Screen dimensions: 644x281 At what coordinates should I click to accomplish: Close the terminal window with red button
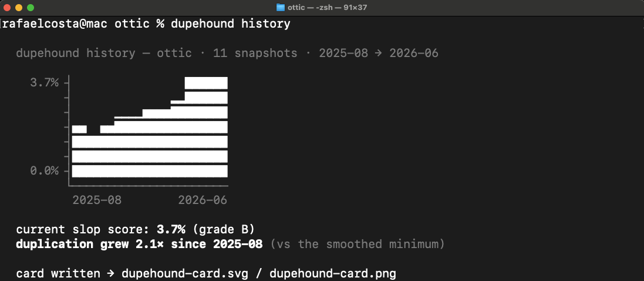[x=7, y=8]
